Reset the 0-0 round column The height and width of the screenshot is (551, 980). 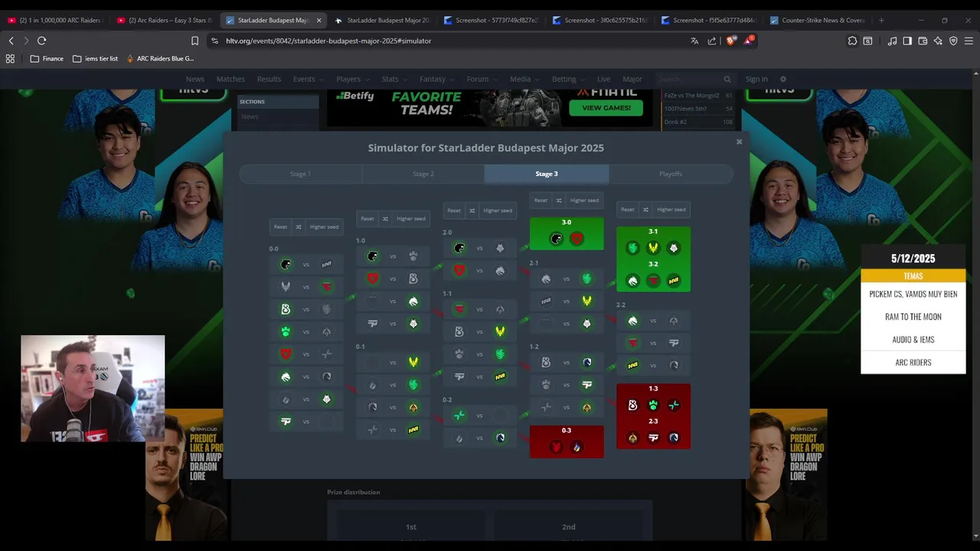click(281, 227)
